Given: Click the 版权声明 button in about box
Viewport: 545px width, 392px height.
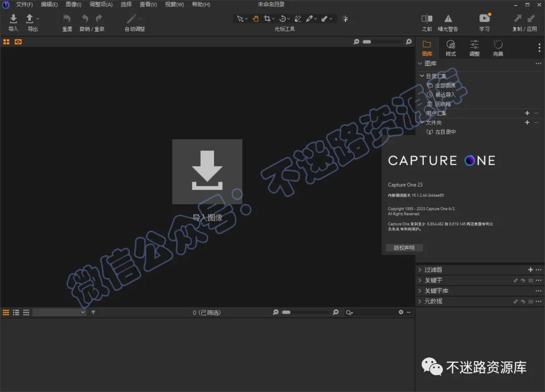Looking at the screenshot, I should click(404, 248).
